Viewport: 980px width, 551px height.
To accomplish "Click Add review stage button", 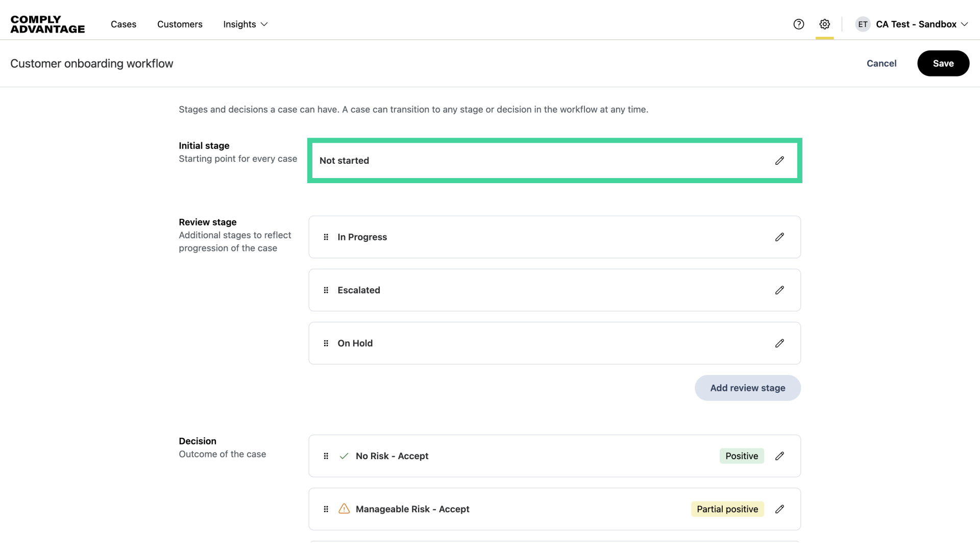I will (x=748, y=388).
